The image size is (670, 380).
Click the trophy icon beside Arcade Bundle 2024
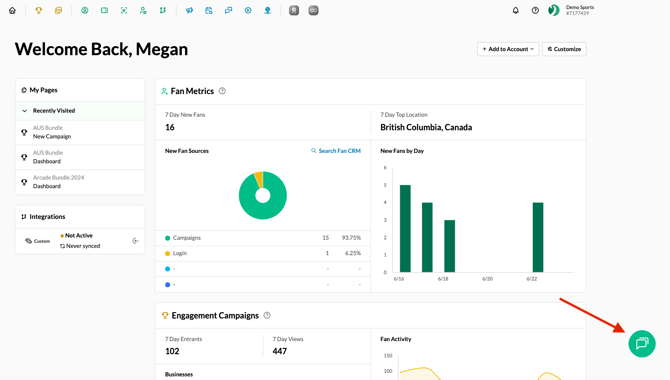[x=24, y=182]
